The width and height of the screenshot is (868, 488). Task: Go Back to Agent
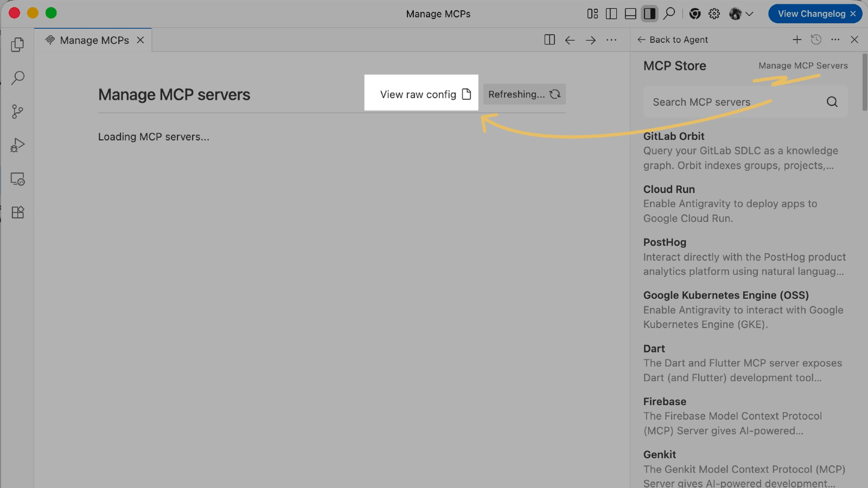(x=673, y=40)
